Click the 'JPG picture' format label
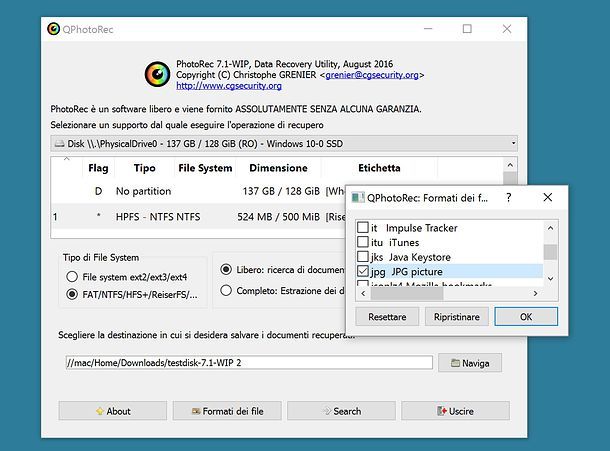 coord(417,272)
